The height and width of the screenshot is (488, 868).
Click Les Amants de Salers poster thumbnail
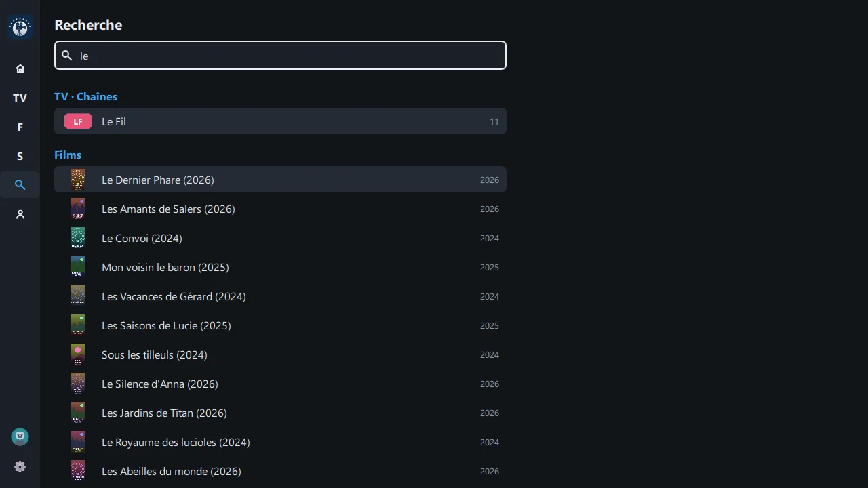click(x=78, y=209)
